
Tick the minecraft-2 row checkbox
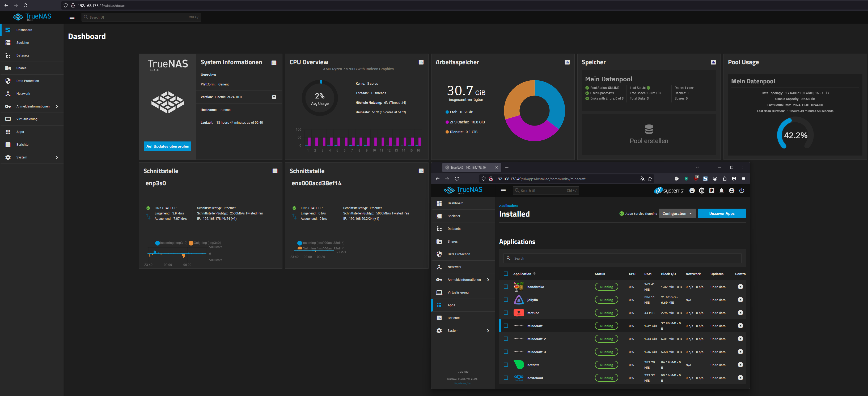(x=506, y=339)
